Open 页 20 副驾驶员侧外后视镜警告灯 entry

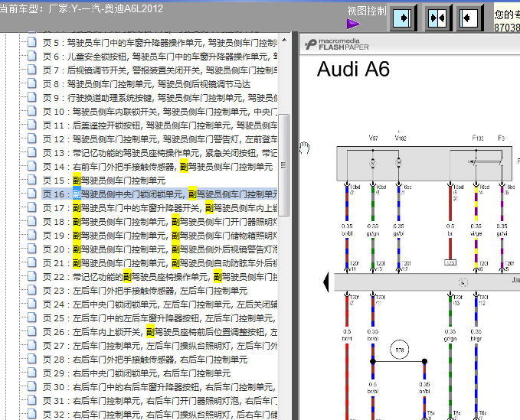pyautogui.click(x=160, y=249)
